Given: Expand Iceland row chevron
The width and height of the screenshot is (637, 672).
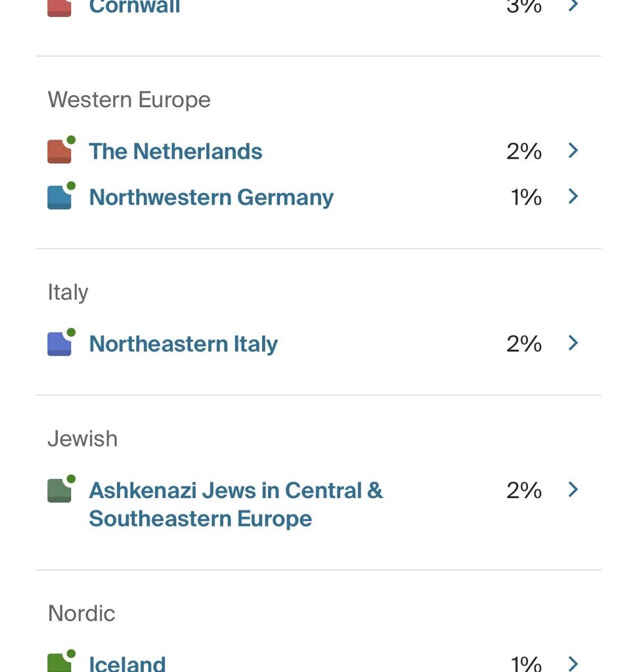Looking at the screenshot, I should coord(573,663).
